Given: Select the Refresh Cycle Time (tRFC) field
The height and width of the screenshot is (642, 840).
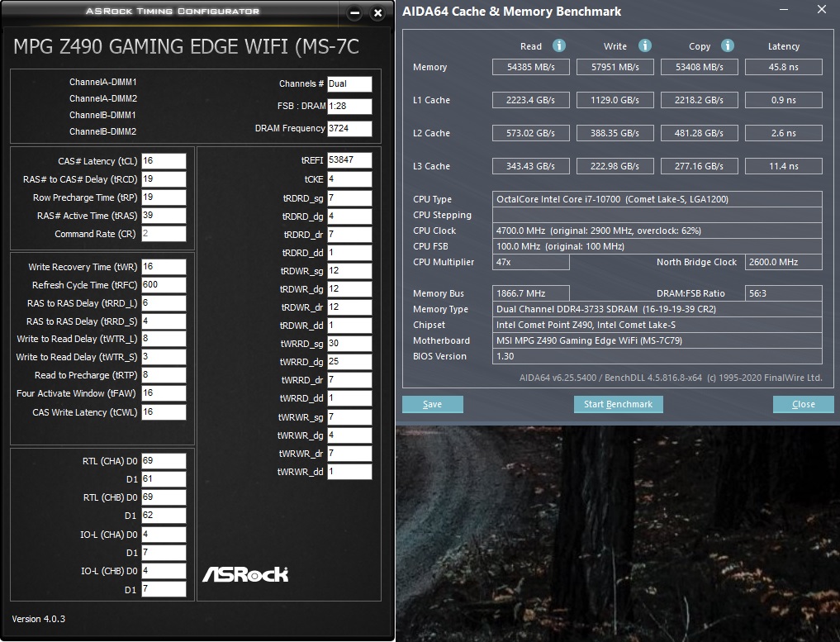Looking at the screenshot, I should click(x=164, y=285).
